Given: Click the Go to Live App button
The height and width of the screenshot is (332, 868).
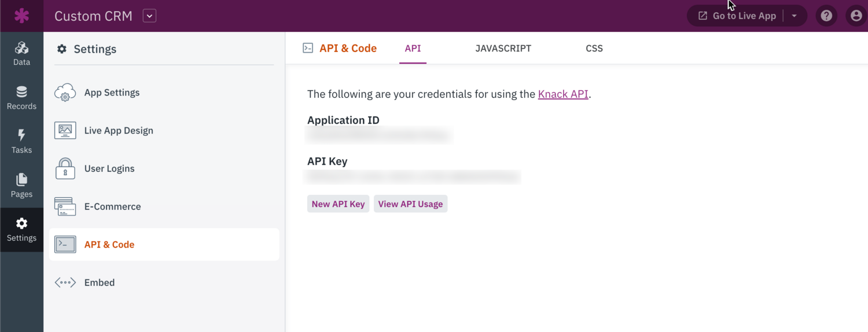Looking at the screenshot, I should tap(737, 16).
